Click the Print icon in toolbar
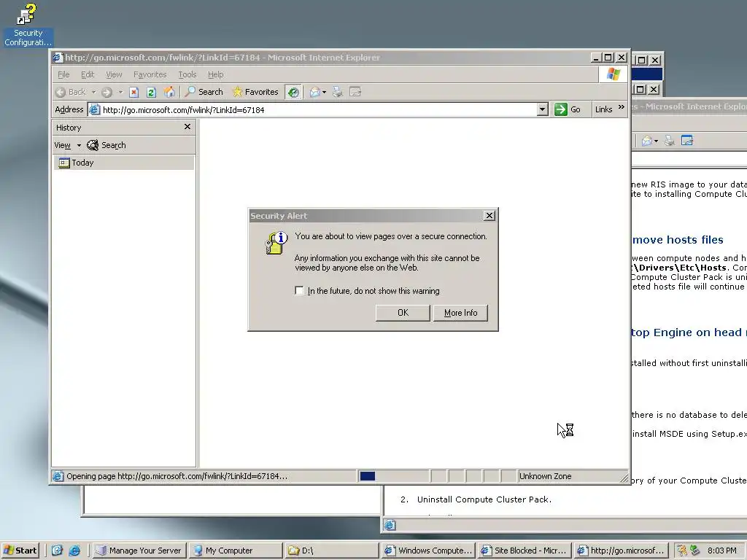 [x=337, y=92]
